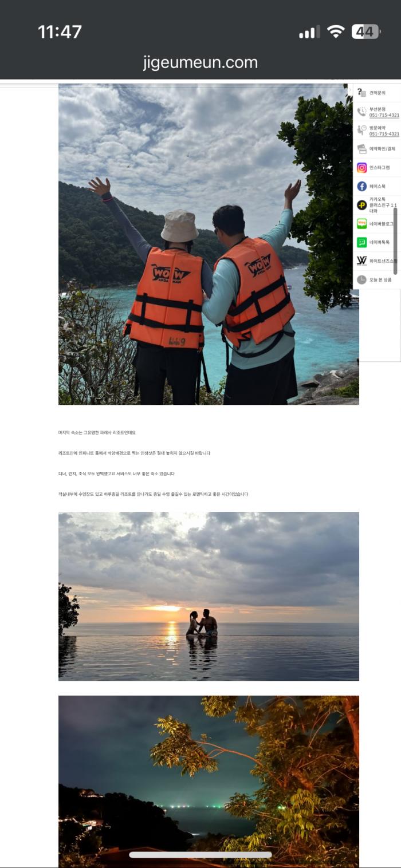Screen dimensions: 401x868
Task: Open the orange life jacket couple photo
Action: point(209,244)
